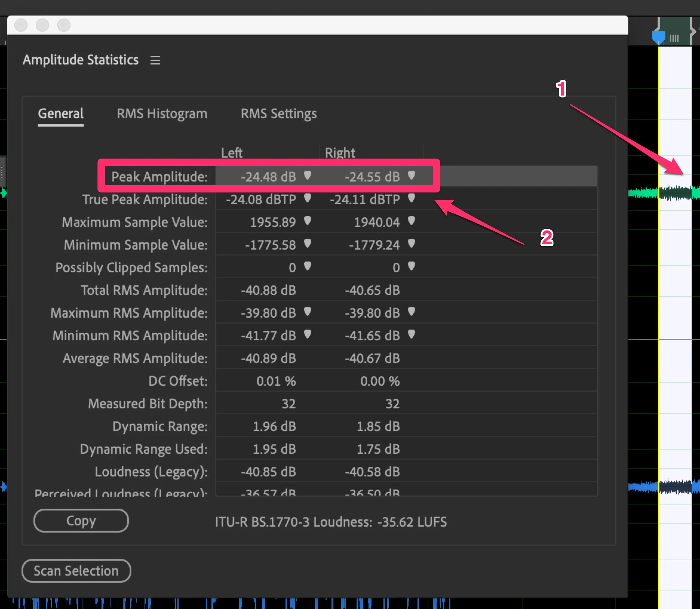
Task: Select the General tab
Action: point(61,114)
